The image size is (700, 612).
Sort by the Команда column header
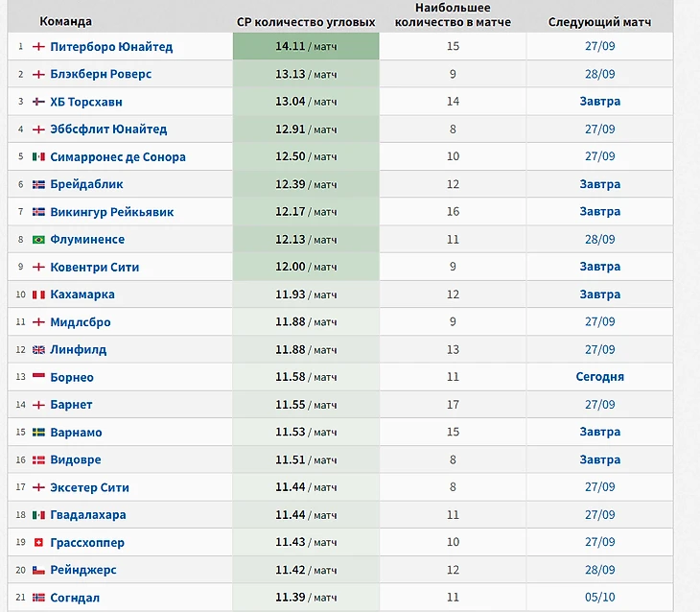[x=66, y=21]
